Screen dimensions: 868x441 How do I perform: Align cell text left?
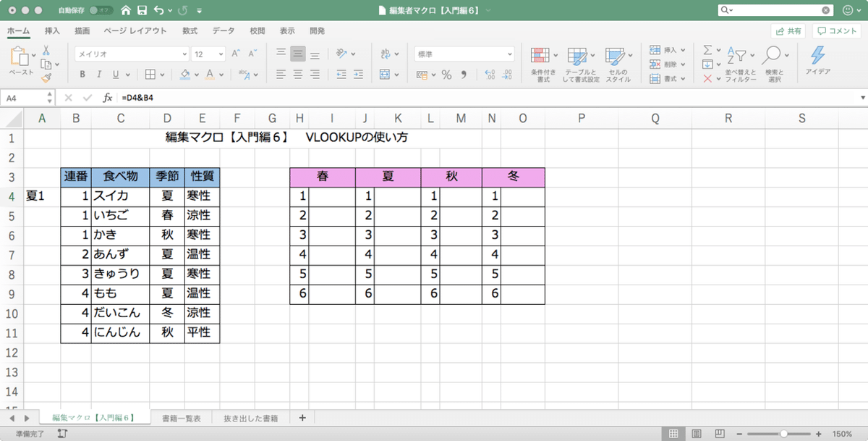pyautogui.click(x=281, y=74)
